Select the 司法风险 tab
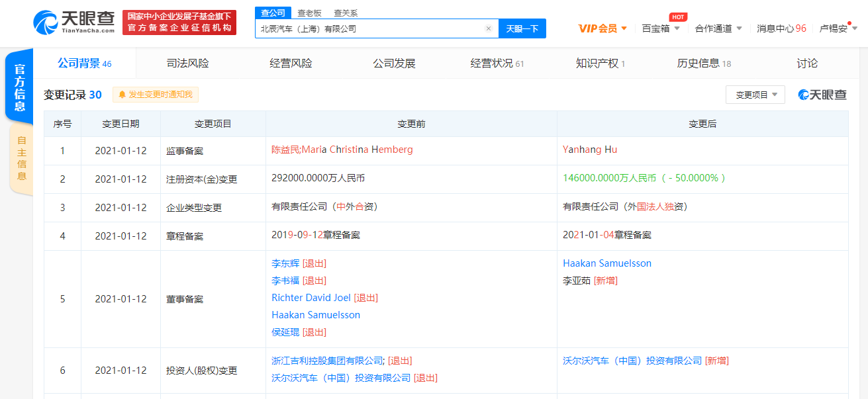The height and width of the screenshot is (399, 868). tap(187, 64)
